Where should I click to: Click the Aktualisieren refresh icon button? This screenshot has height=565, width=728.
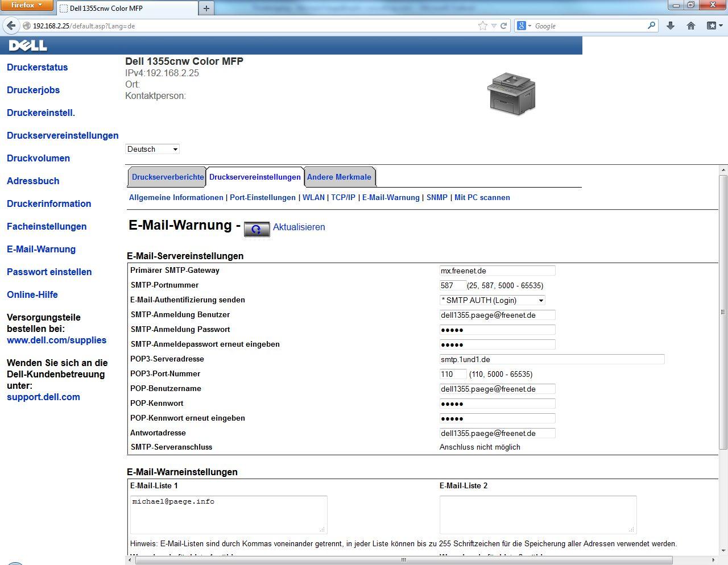coord(257,229)
